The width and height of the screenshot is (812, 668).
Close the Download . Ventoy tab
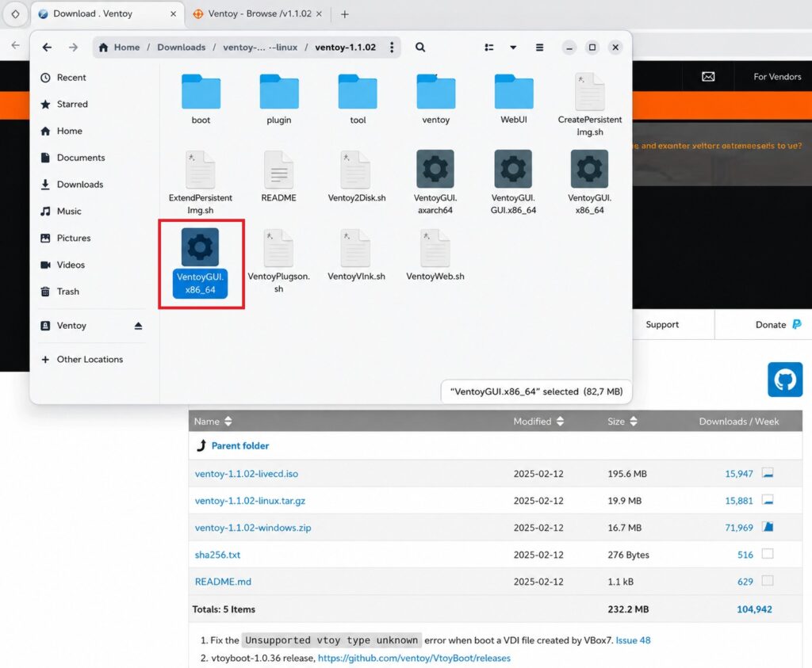click(174, 14)
